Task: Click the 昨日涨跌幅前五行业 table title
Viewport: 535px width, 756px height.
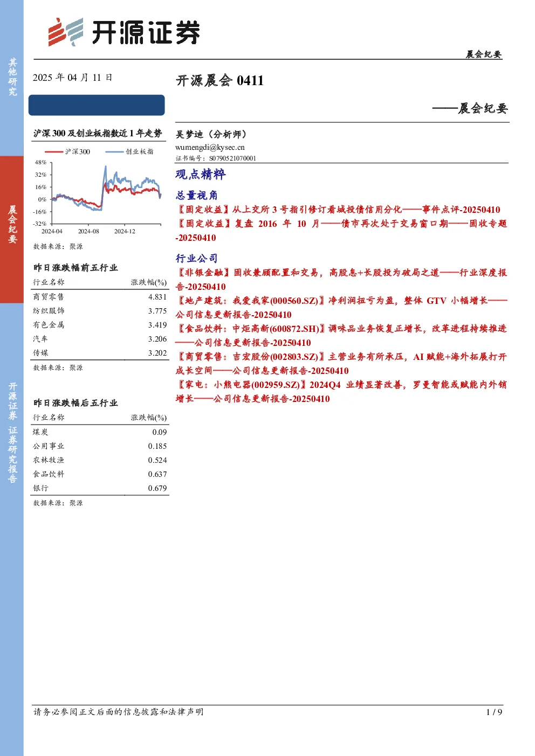Action: pyautogui.click(x=76, y=268)
